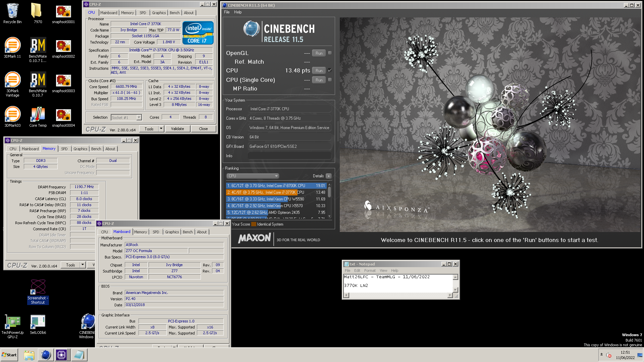This screenshot has width=644, height=362.
Task: Click Tools button in Memory CPU-Z window
Action: pos(71,265)
